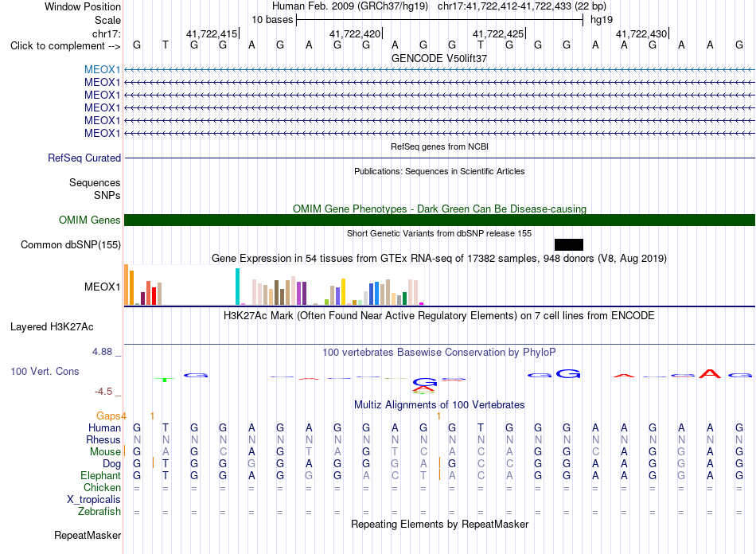
Task: Click the 'Human Feb. 2009 (GRCh37/hg19)' assembly text
Action: [x=350, y=6]
